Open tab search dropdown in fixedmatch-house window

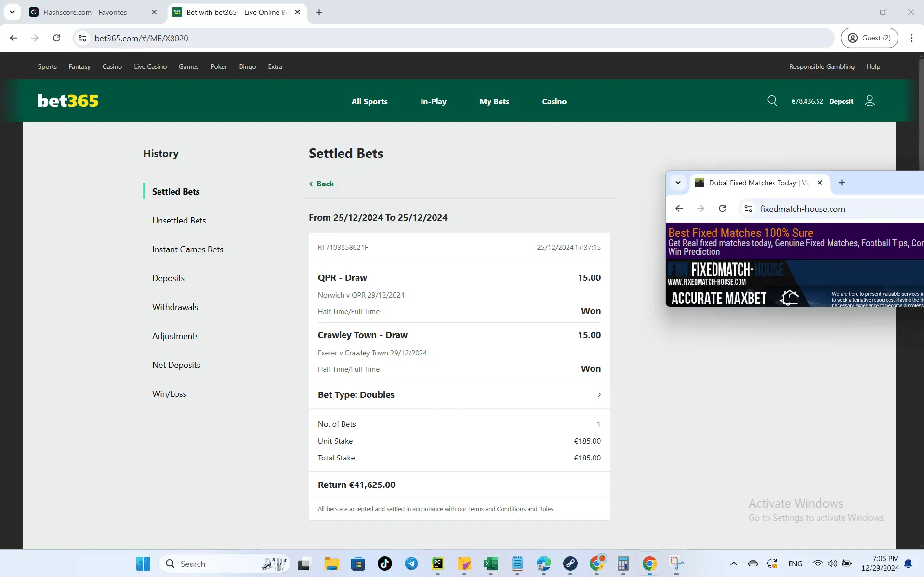(x=678, y=183)
